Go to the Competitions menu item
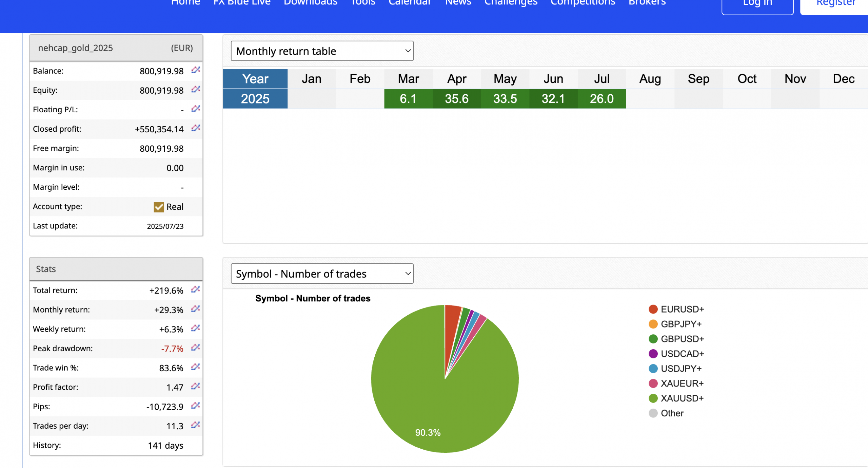 [583, 3]
